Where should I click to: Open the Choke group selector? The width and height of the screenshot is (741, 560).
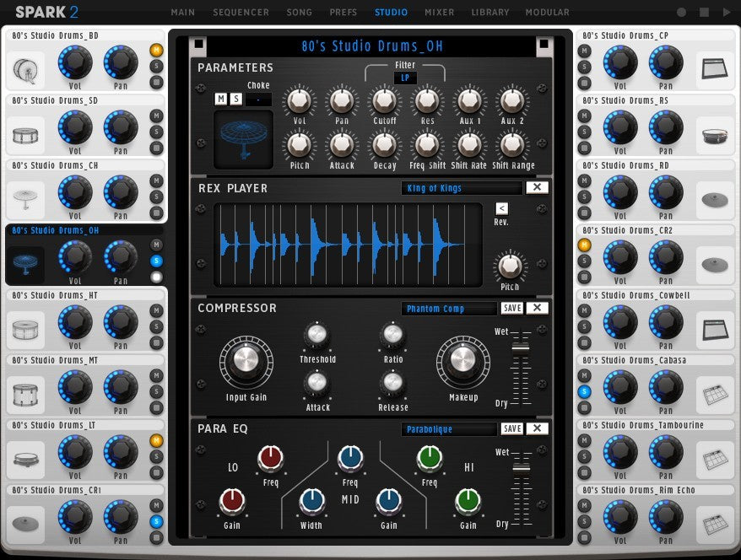click(258, 100)
